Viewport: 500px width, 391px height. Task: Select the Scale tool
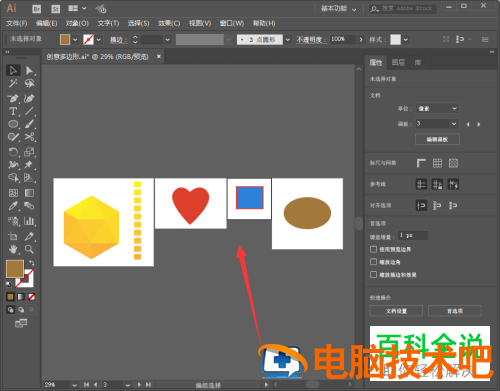pyautogui.click(x=29, y=152)
